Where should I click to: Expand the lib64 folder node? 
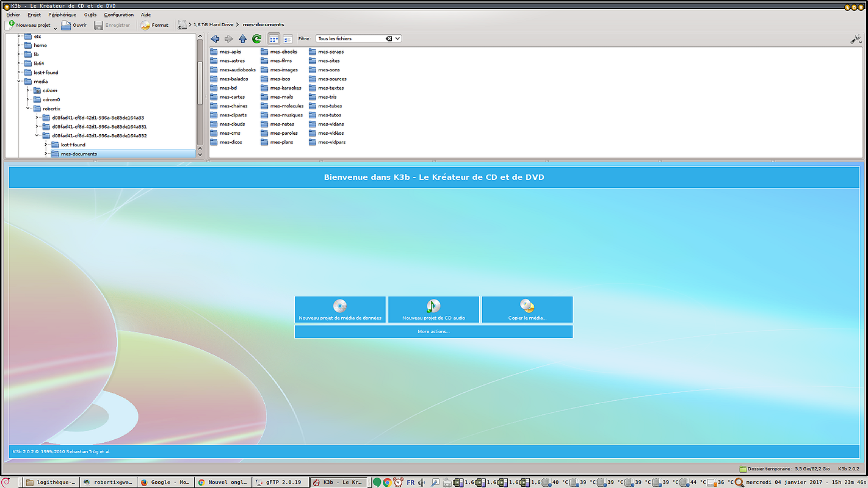point(19,63)
